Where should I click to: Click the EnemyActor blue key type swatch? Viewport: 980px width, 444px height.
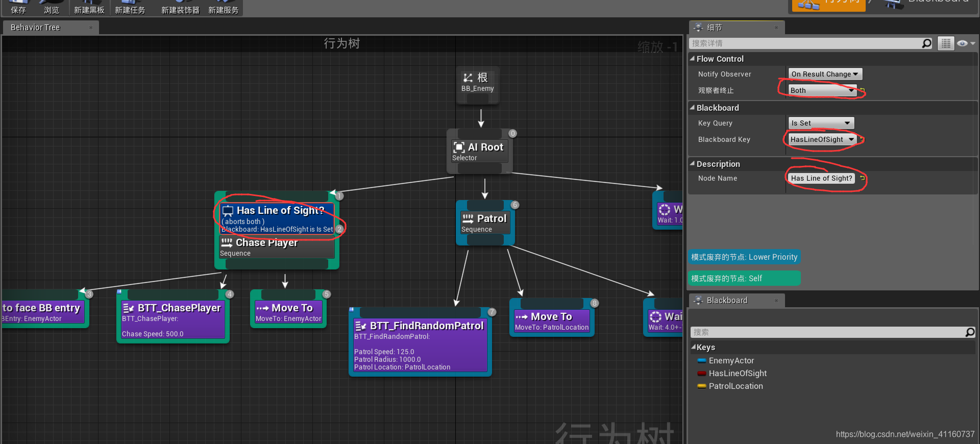702,361
